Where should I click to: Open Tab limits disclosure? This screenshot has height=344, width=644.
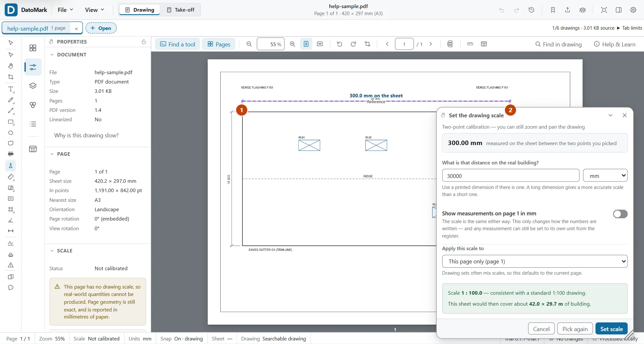pos(630,28)
